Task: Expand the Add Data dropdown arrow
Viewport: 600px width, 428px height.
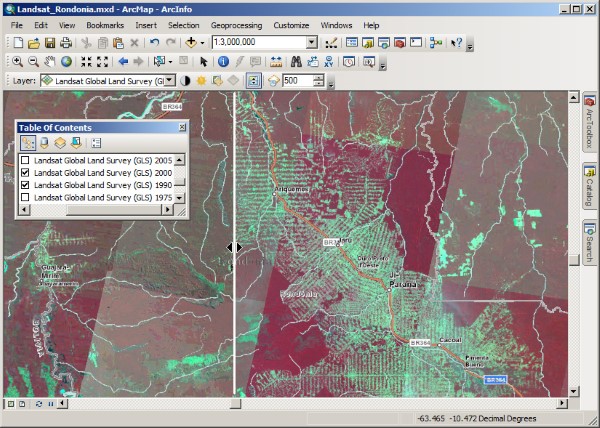Action: tap(202, 43)
